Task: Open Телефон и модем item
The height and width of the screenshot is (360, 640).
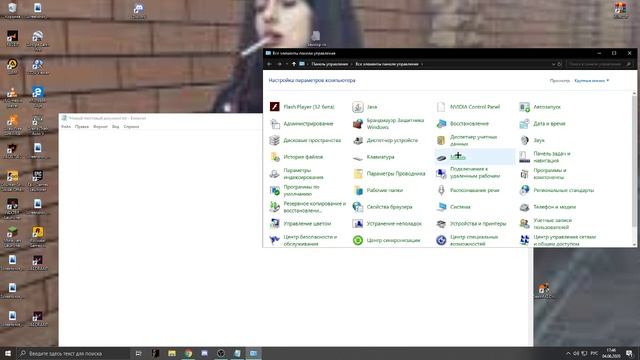Action: tap(548, 207)
